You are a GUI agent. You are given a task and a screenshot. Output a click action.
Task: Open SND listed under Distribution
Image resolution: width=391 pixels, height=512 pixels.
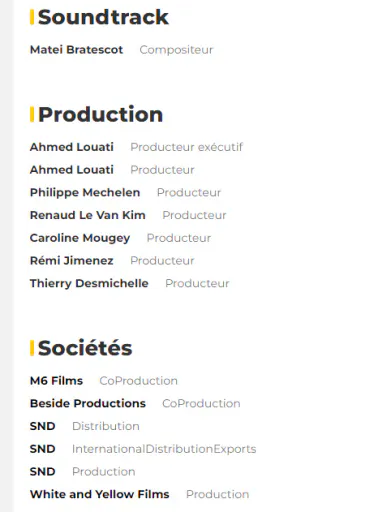pos(42,426)
